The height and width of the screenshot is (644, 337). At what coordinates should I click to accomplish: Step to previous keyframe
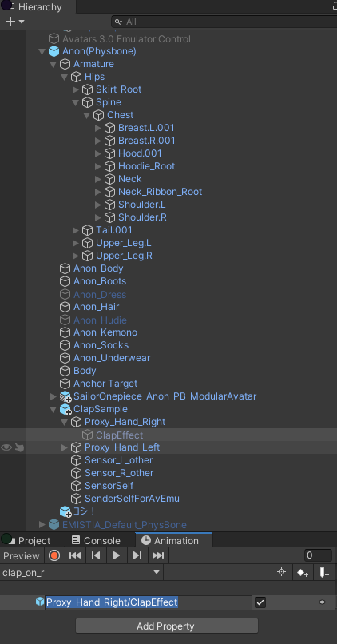pos(96,555)
